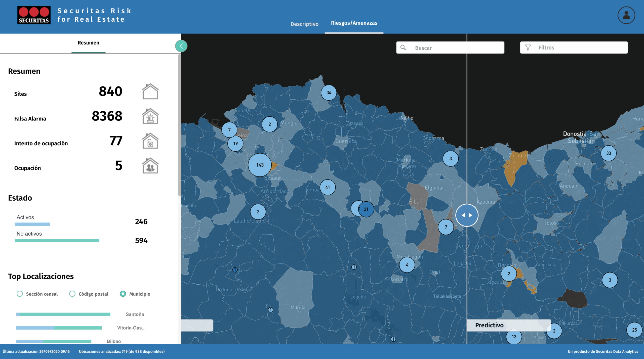Open the 19 cluster marker
Screen dimensions: 644x359
tap(235, 144)
